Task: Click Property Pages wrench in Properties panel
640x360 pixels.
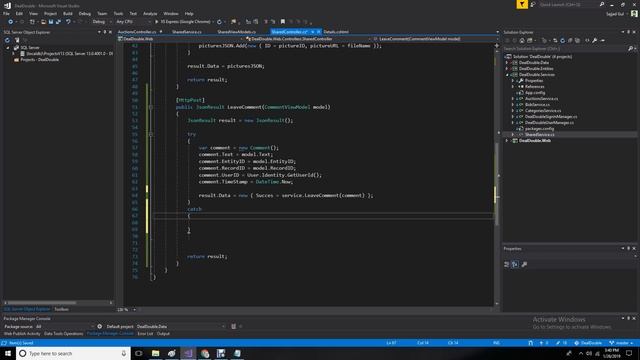Action: pos(524,264)
